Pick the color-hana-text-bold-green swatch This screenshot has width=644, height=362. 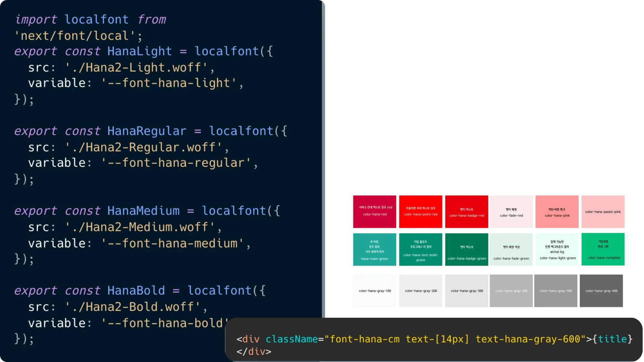(x=421, y=249)
